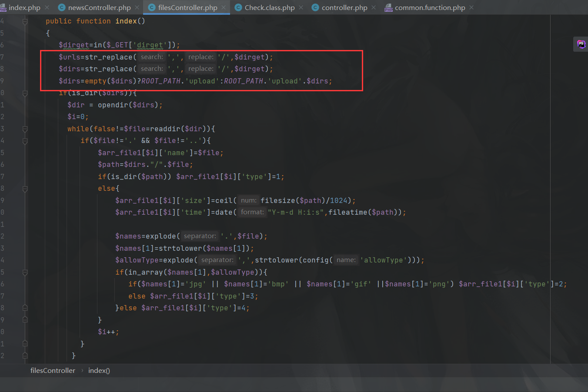This screenshot has width=588, height=392.
Task: Click fold end marker beside }else type=4 line
Action: (25, 308)
